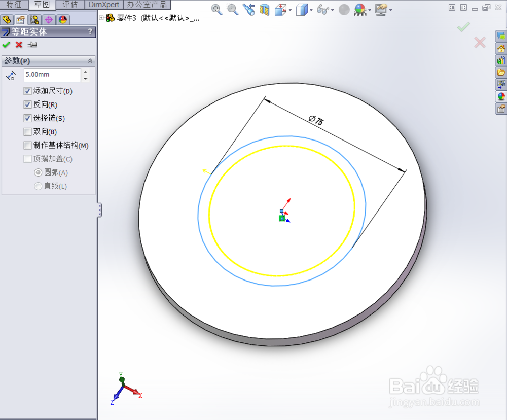507x420 pixels.
Task: Uncheck 选择链(S) checkbox
Action: tap(27, 118)
